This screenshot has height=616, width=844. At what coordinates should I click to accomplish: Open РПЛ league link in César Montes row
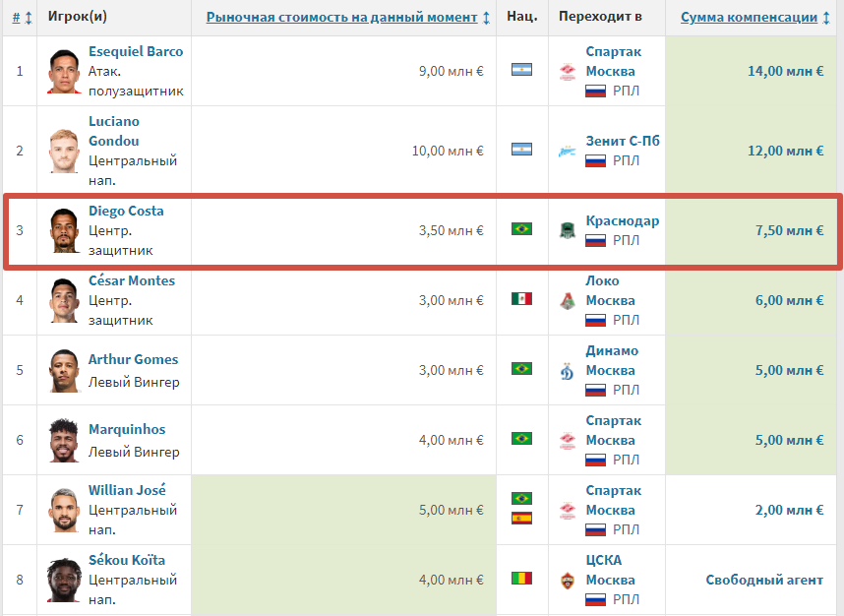[626, 320]
